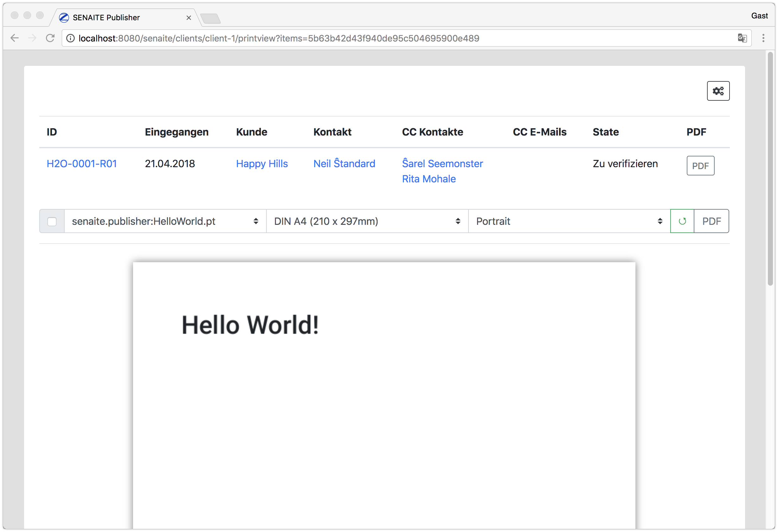The width and height of the screenshot is (778, 532).
Task: Click the PDF button in table row
Action: point(700,166)
